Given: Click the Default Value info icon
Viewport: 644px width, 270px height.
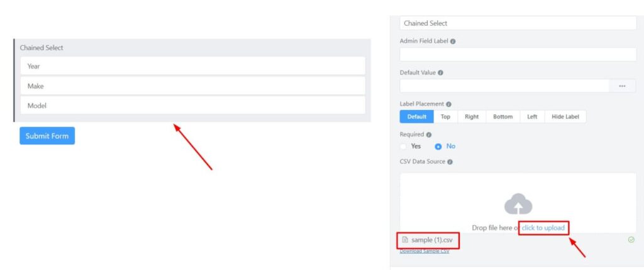Looking at the screenshot, I should click(440, 73).
